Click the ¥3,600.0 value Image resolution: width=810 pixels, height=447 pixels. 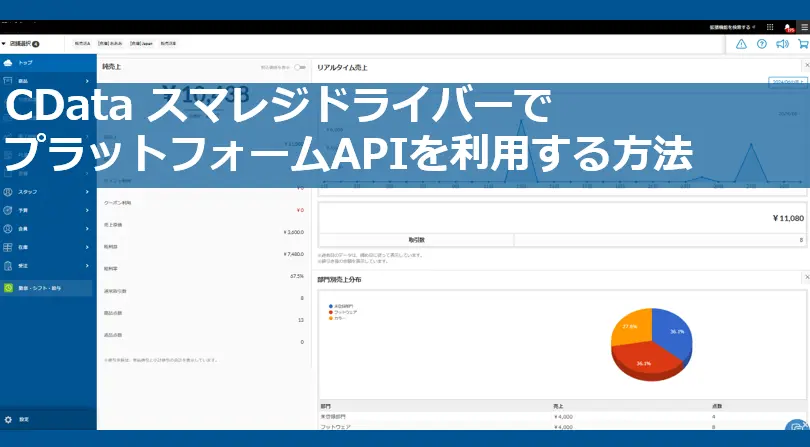point(293,233)
